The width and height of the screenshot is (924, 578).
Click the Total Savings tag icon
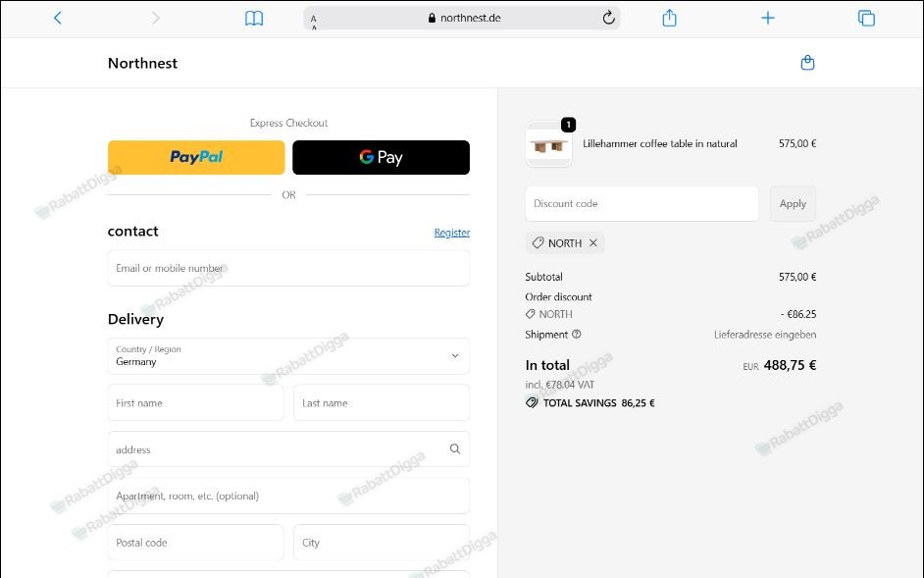532,402
